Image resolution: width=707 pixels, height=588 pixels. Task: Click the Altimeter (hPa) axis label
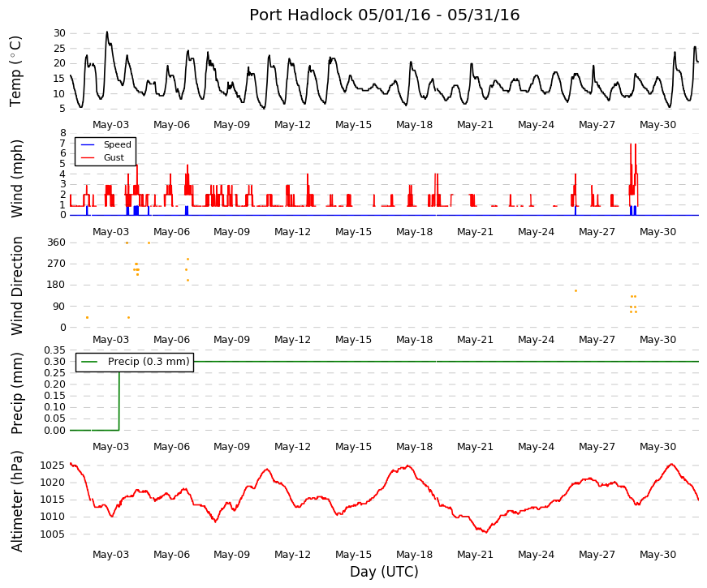(17, 500)
